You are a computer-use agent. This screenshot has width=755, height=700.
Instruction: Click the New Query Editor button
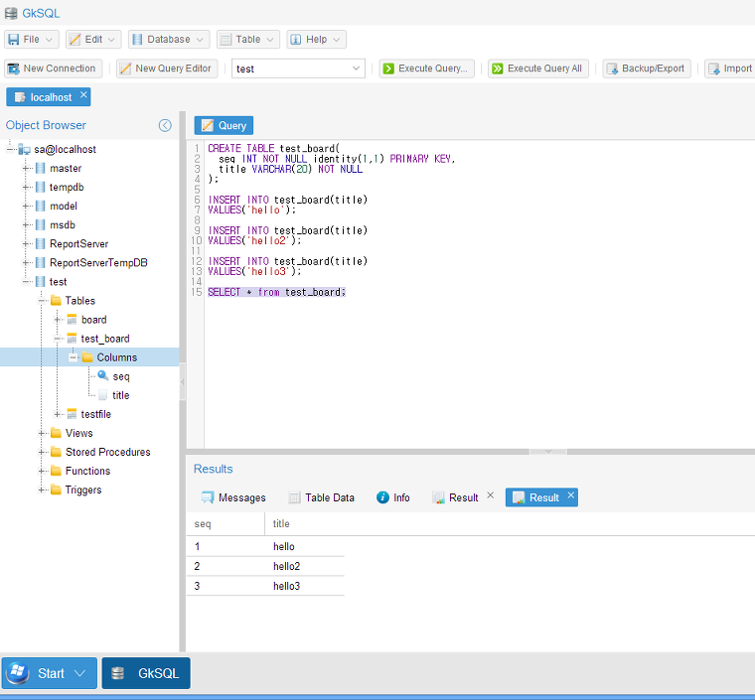point(167,69)
